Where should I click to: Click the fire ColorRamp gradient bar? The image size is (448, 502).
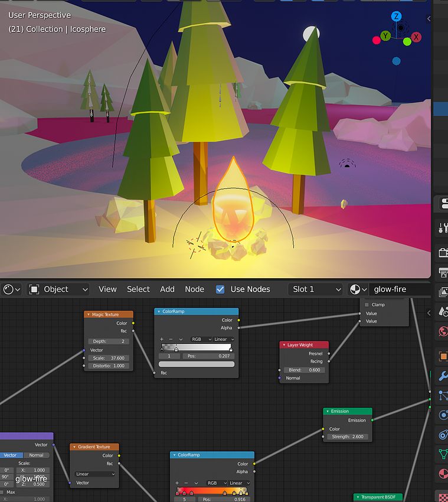212,490
